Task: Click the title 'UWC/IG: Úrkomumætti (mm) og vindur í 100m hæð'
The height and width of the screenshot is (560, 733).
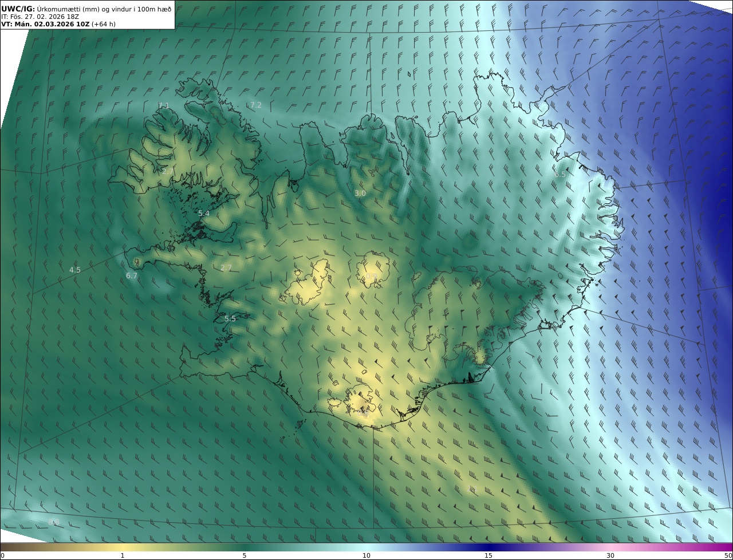Action: tap(86, 9)
